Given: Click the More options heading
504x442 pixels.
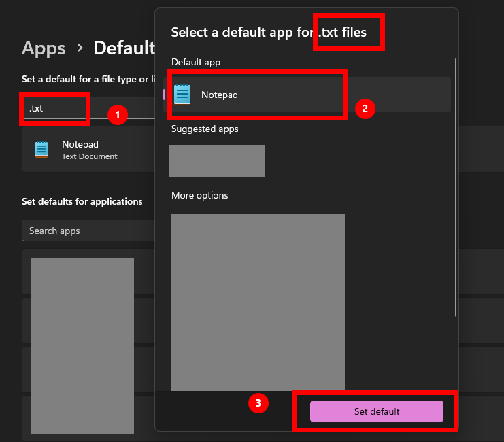Looking at the screenshot, I should (x=200, y=195).
